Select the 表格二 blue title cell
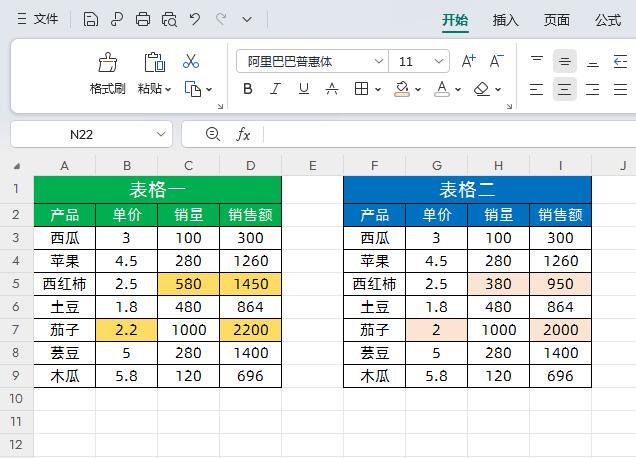The width and height of the screenshot is (636, 458). [467, 190]
